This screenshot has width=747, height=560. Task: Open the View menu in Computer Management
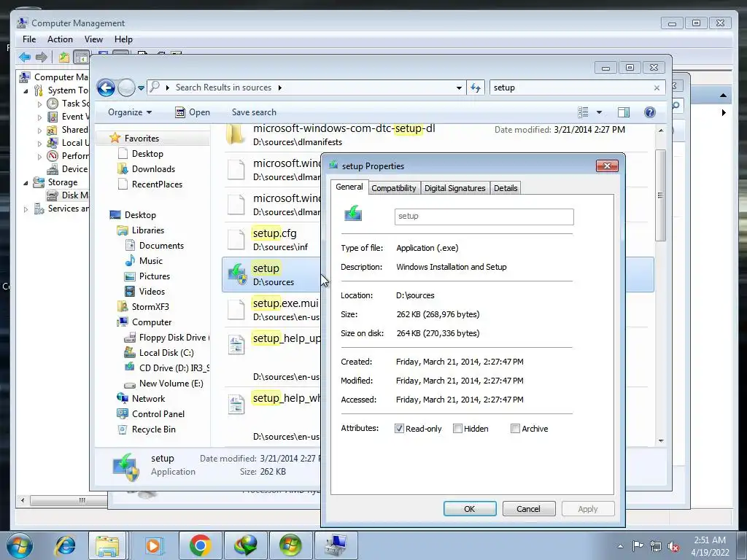click(x=93, y=39)
